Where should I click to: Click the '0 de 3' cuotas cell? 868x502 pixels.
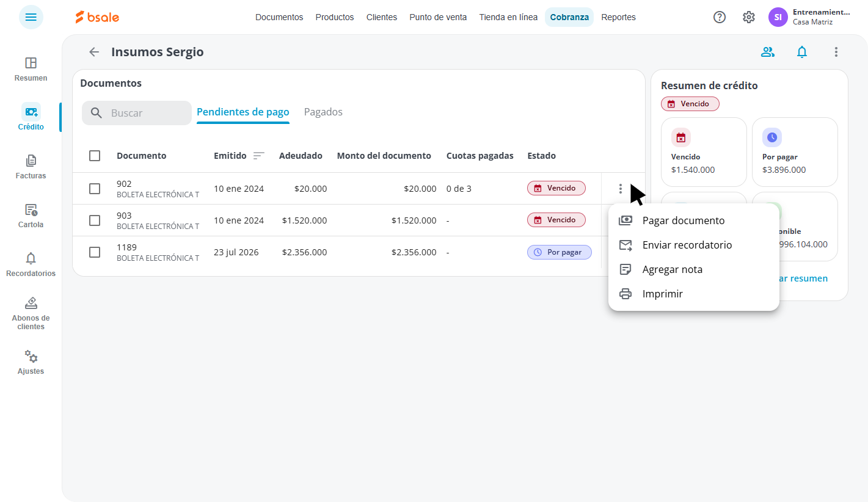[459, 189]
